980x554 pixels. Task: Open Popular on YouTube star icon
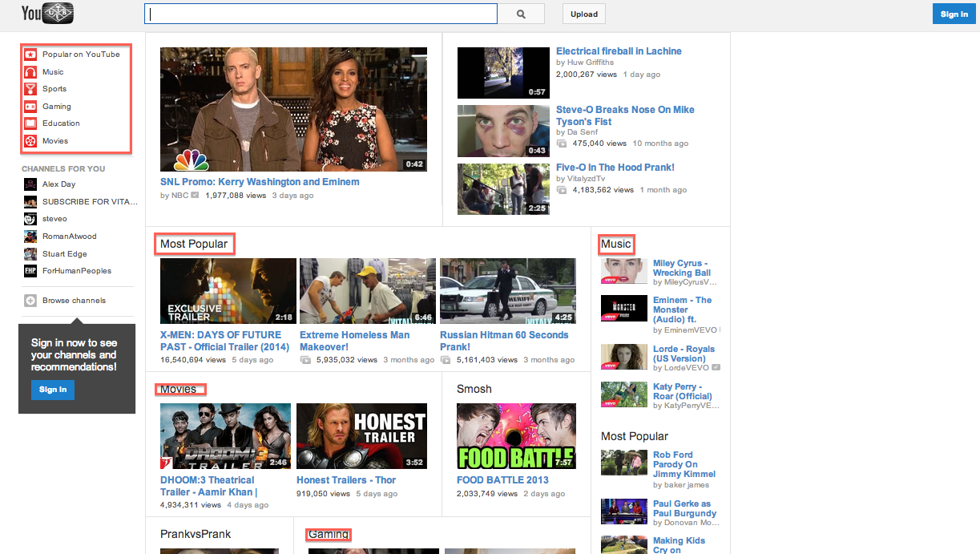click(30, 55)
